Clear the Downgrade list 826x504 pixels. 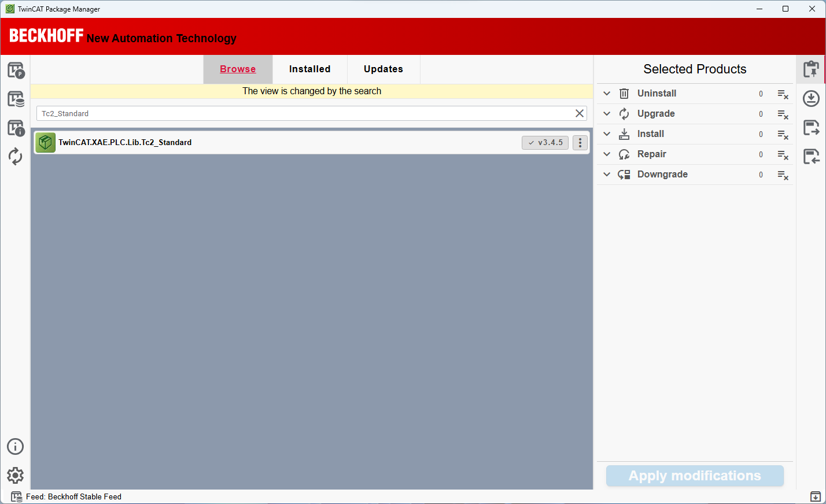coord(783,175)
